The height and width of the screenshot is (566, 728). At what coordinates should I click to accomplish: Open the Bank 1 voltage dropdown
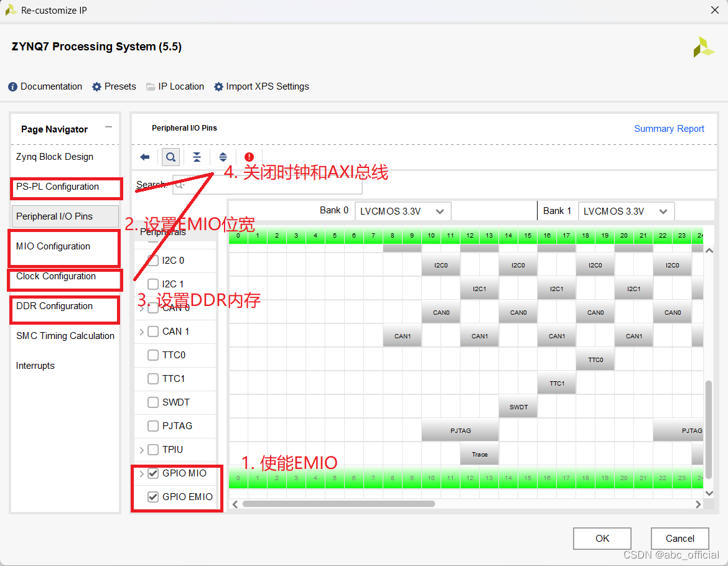point(627,211)
